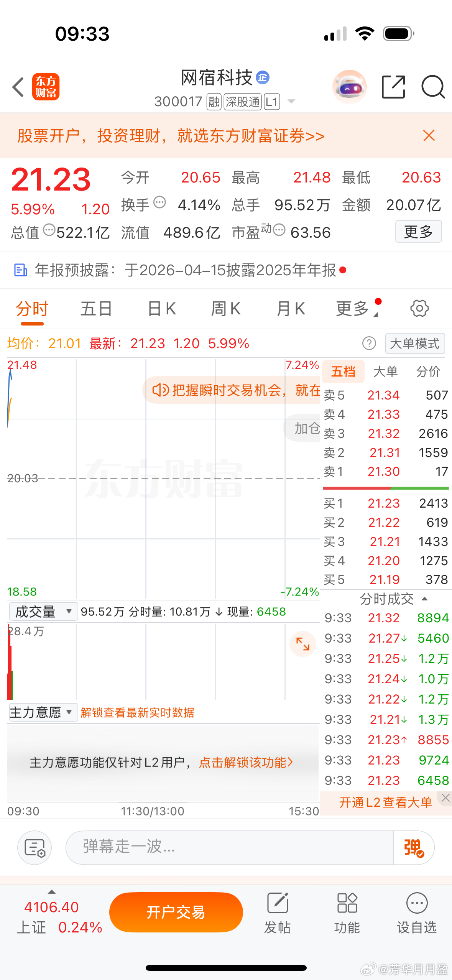Tap the 卖3 21.32 order row

[386, 434]
